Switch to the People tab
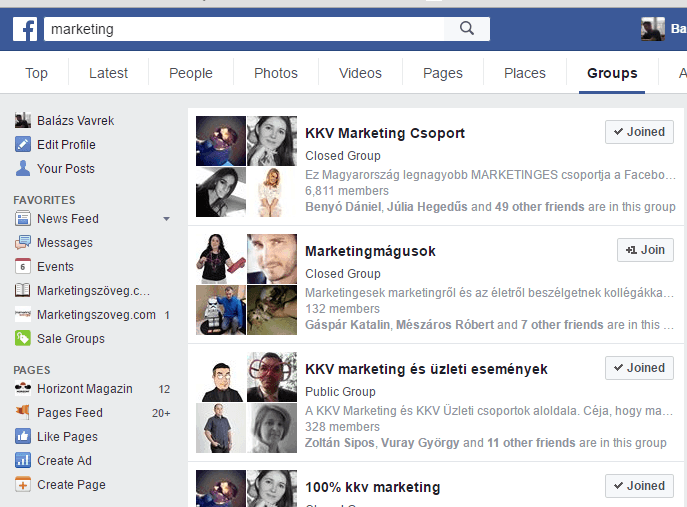687x507 pixels. pyautogui.click(x=191, y=73)
